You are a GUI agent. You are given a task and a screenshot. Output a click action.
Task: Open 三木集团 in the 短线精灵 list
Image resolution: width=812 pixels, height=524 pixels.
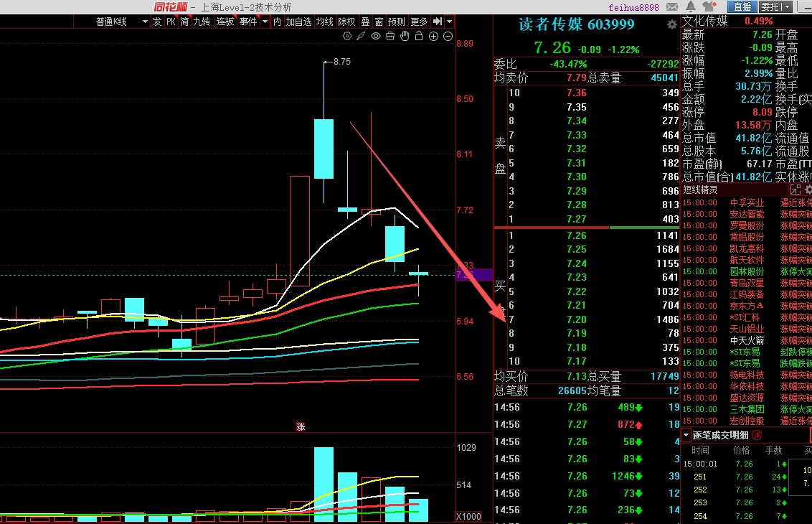coord(747,409)
